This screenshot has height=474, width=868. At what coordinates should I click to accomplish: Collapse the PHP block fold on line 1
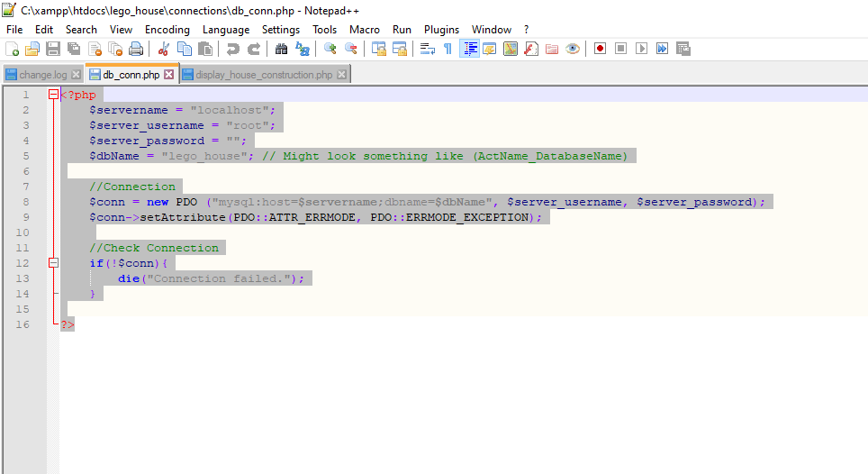tap(53, 95)
